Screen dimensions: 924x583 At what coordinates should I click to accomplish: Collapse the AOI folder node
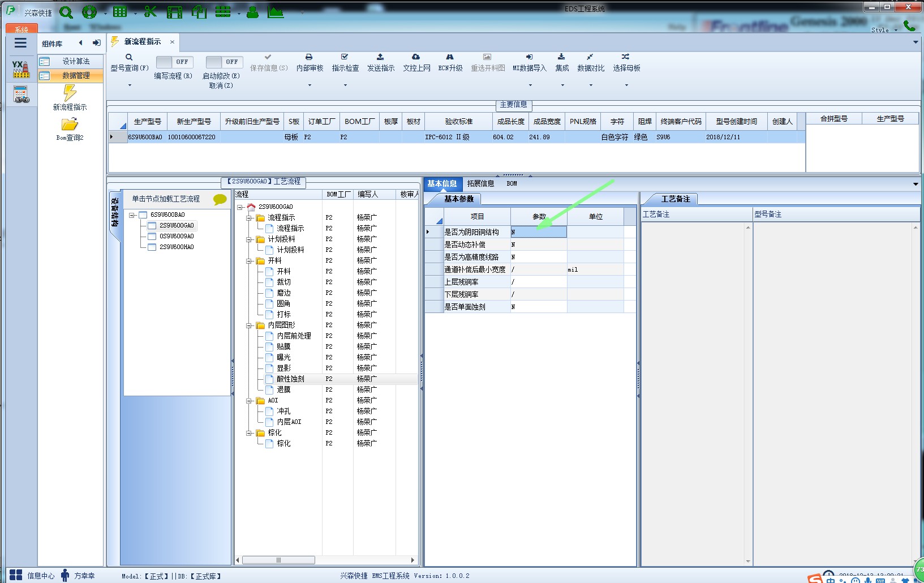(x=249, y=401)
